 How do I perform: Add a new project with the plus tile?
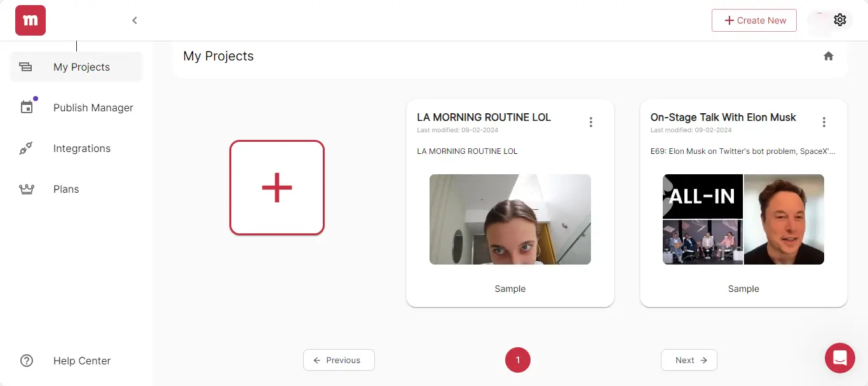coord(277,188)
